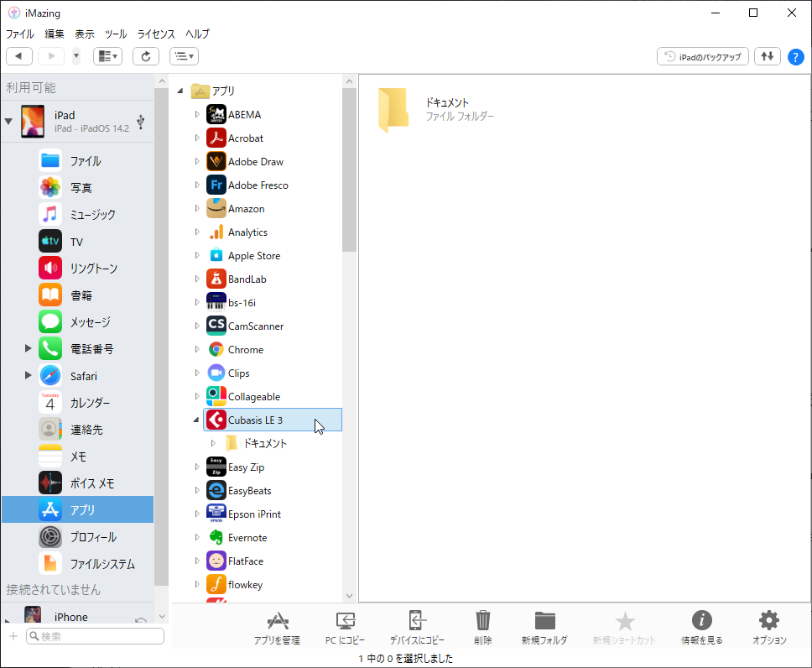Open the Safari icon in sidebar

tap(50, 376)
